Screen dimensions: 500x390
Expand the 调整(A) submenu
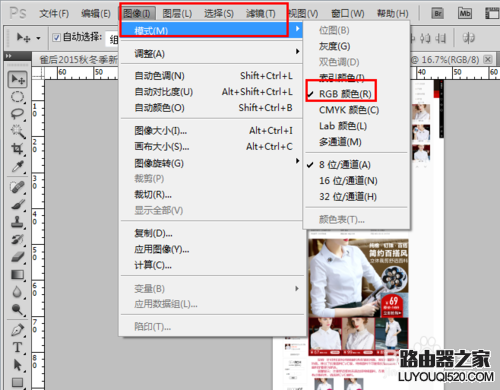211,53
